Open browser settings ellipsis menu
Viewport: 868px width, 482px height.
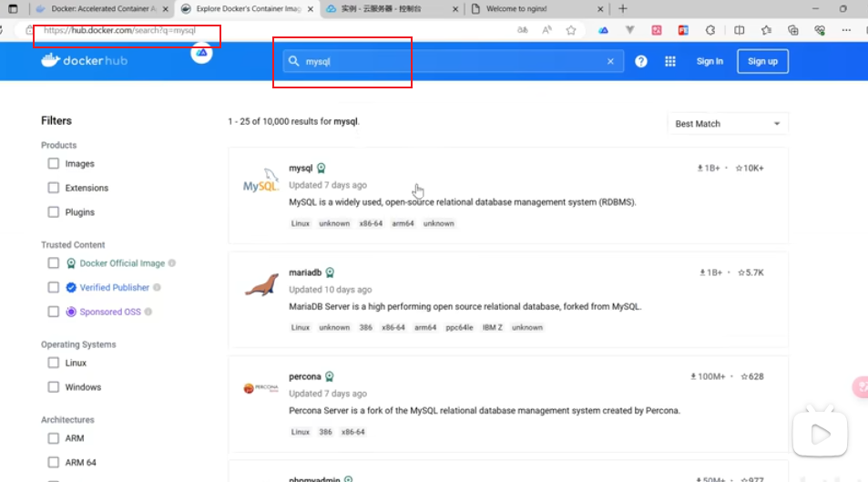(846, 30)
